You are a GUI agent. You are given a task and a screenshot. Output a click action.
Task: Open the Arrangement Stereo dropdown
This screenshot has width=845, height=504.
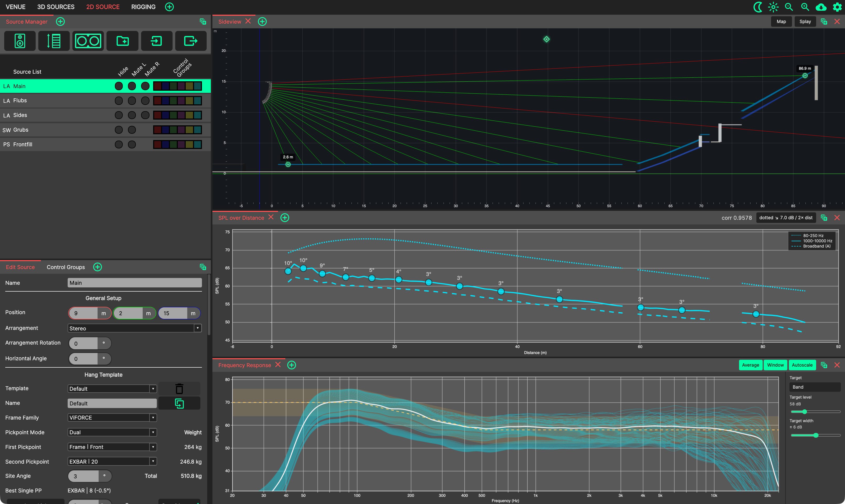coord(135,328)
